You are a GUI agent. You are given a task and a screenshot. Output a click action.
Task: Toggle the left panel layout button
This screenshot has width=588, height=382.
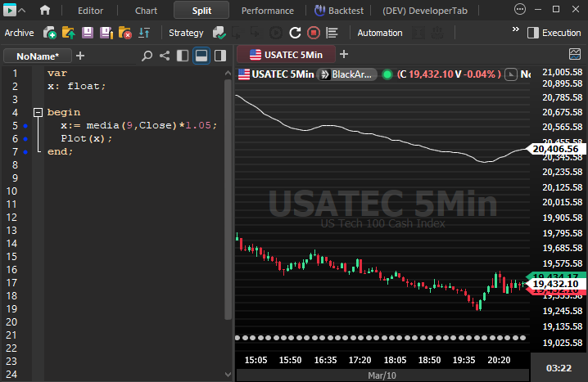(x=183, y=56)
